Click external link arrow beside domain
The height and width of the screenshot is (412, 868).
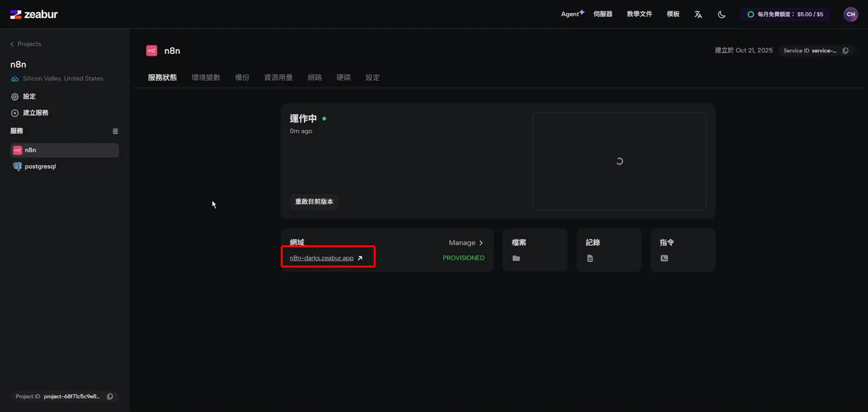click(360, 258)
